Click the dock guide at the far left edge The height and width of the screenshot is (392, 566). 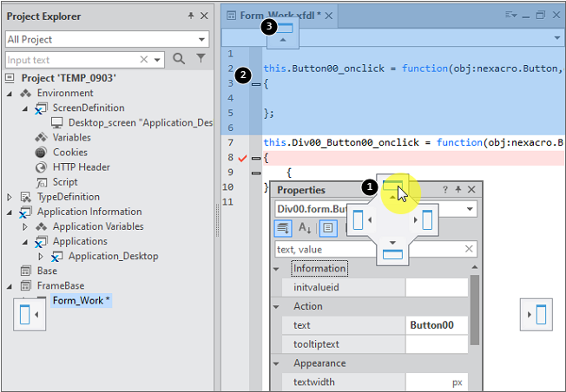point(29,313)
